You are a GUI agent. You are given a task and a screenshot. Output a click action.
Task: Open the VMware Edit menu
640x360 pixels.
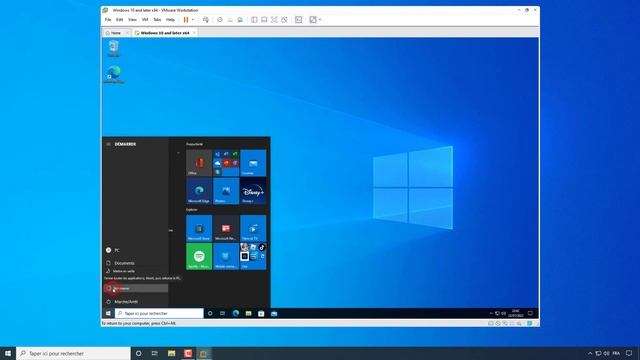120,20
